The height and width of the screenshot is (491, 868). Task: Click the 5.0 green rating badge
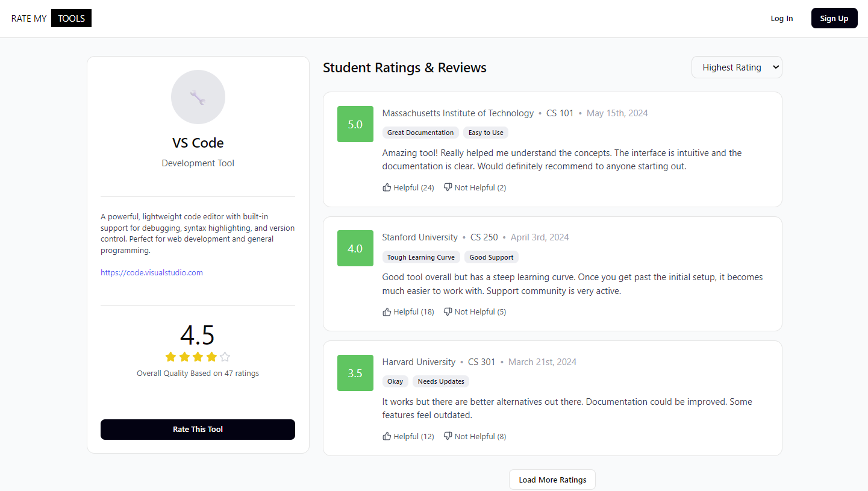[355, 124]
